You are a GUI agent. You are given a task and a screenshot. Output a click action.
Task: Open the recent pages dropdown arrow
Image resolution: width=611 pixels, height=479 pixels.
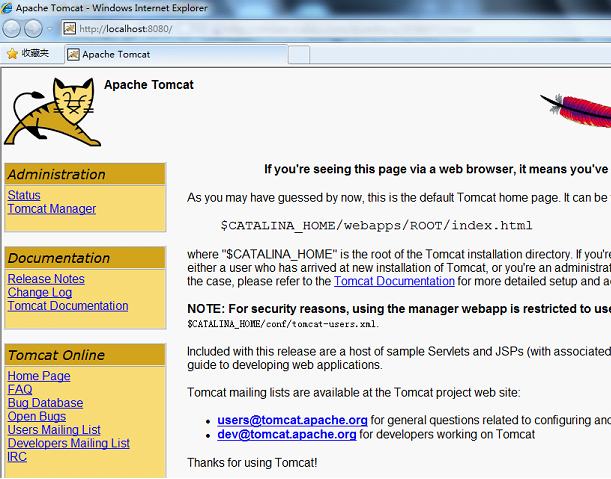(x=50, y=29)
